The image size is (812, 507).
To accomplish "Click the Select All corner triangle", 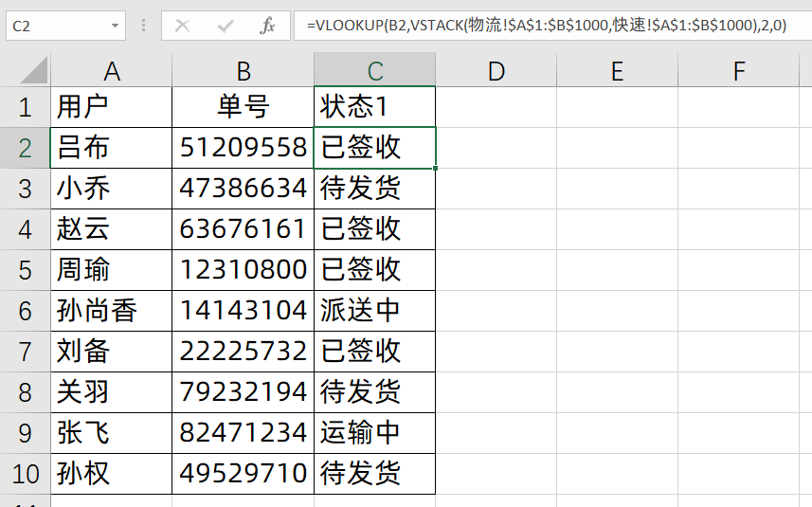I will (x=34, y=70).
